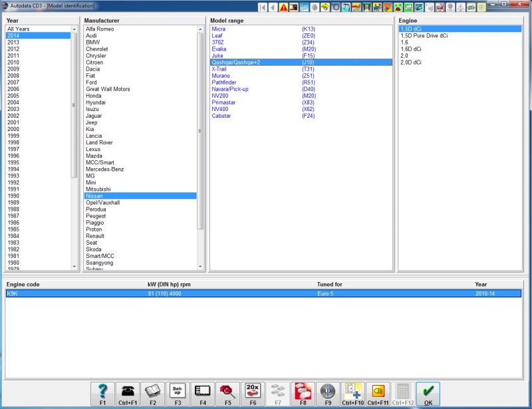Screen dimensions: 532x409
Task: Select the K9K engine code row
Action: pos(263,293)
